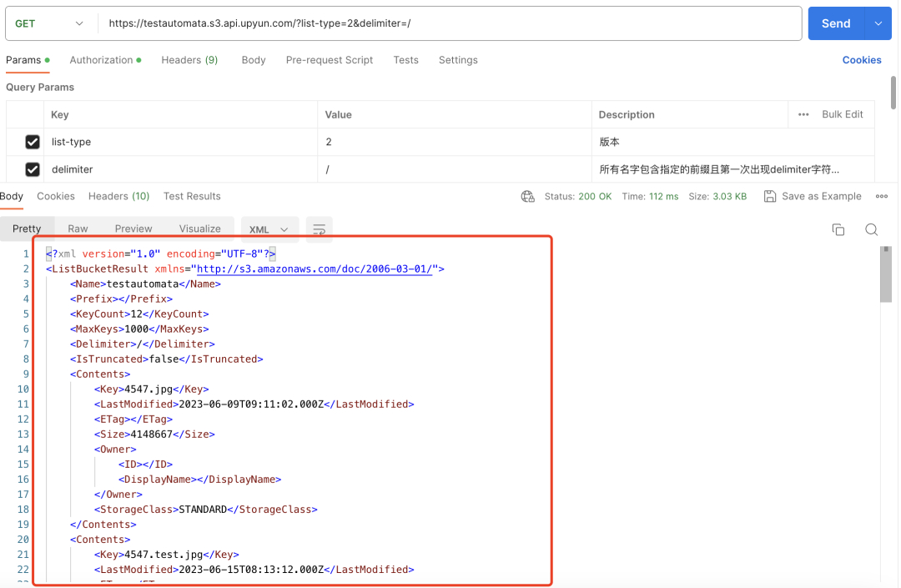This screenshot has height=588, width=901.
Task: Click line number 9 in gutter
Action: [x=26, y=374]
